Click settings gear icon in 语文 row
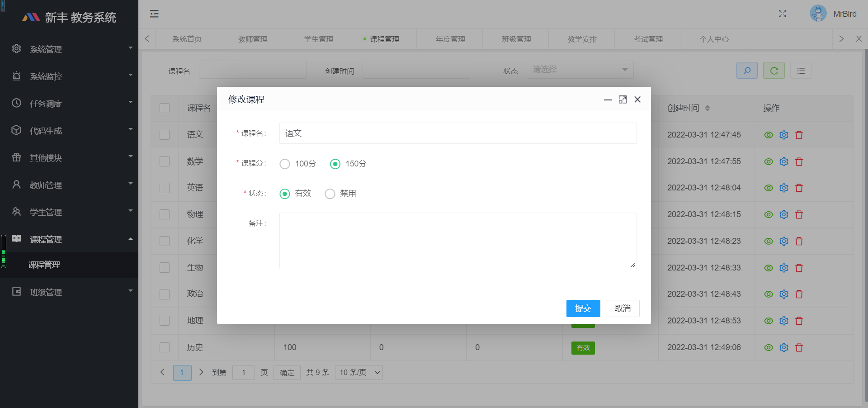Viewport: 868px width, 408px height. 784,135
